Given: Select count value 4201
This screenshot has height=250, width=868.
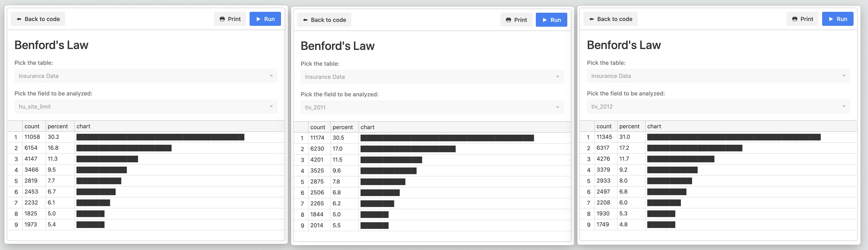Looking at the screenshot, I should point(317,160).
